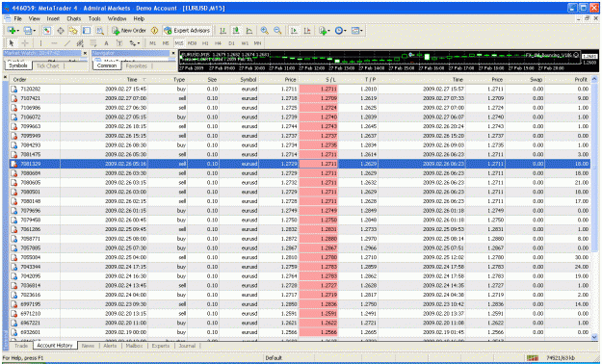Open the Charts menu
602x364 pixels.
74,18
